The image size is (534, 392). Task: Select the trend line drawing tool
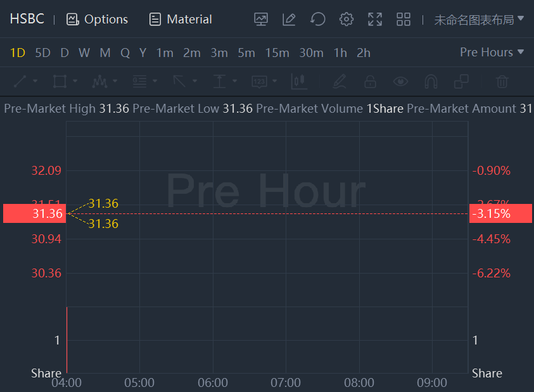pos(20,81)
